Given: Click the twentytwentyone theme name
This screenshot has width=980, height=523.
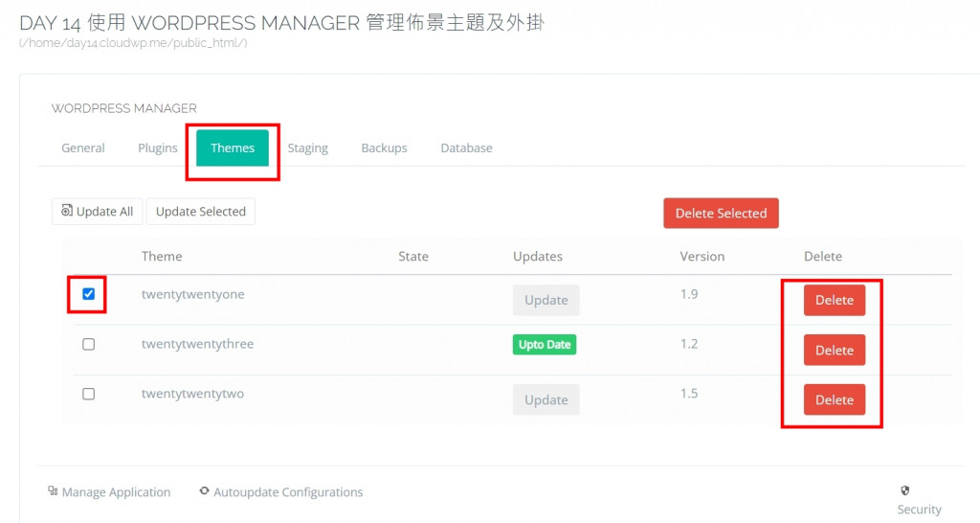Looking at the screenshot, I should 192,294.
